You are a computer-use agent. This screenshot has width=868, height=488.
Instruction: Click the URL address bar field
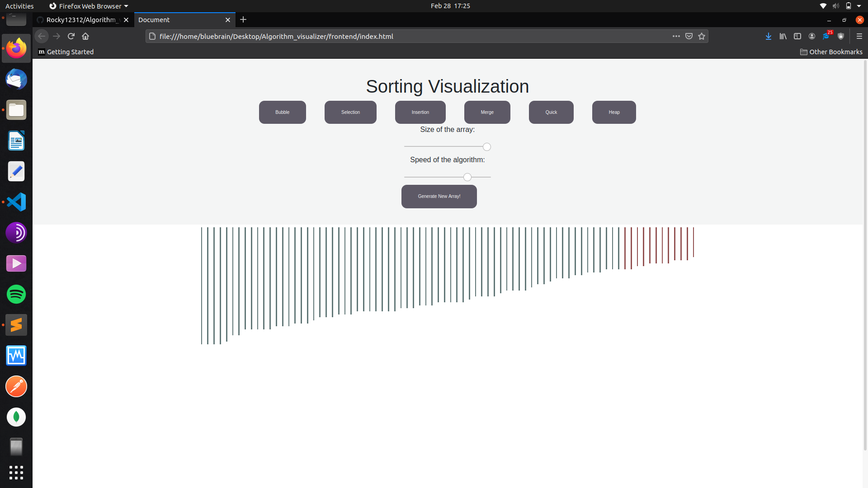pos(407,36)
